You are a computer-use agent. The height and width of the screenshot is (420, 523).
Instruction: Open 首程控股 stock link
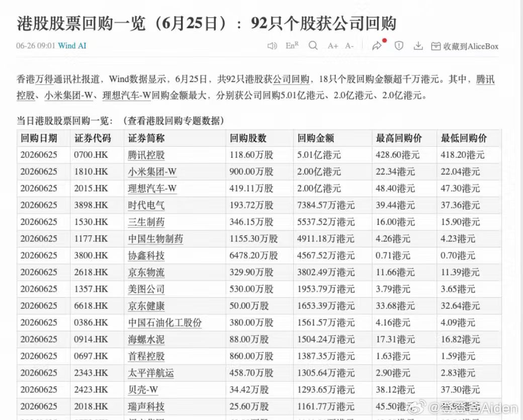point(146,356)
